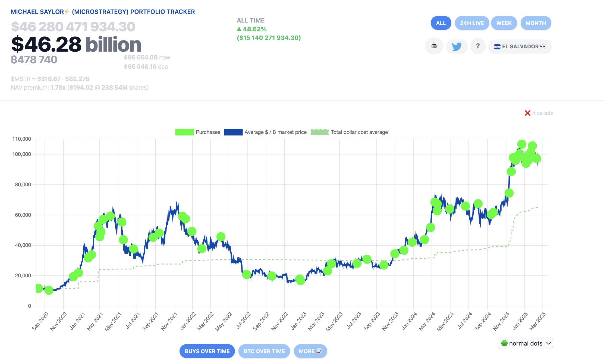
Task: Toggle Total dollar cost average legend
Action: point(359,132)
